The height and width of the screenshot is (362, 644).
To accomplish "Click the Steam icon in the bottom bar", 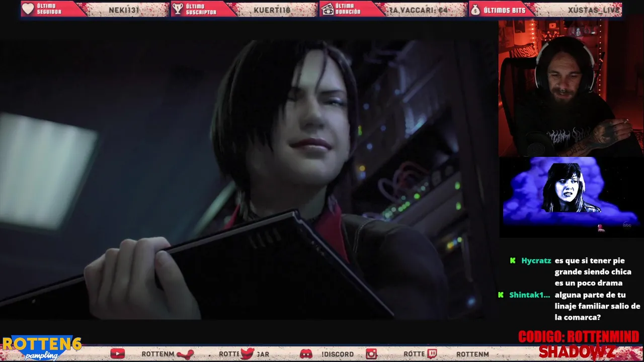I will point(185,354).
